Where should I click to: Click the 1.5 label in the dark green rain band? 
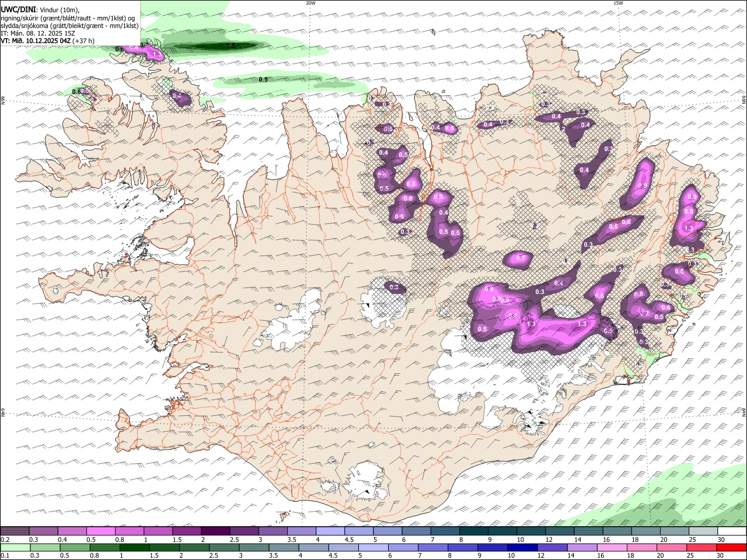(232, 45)
